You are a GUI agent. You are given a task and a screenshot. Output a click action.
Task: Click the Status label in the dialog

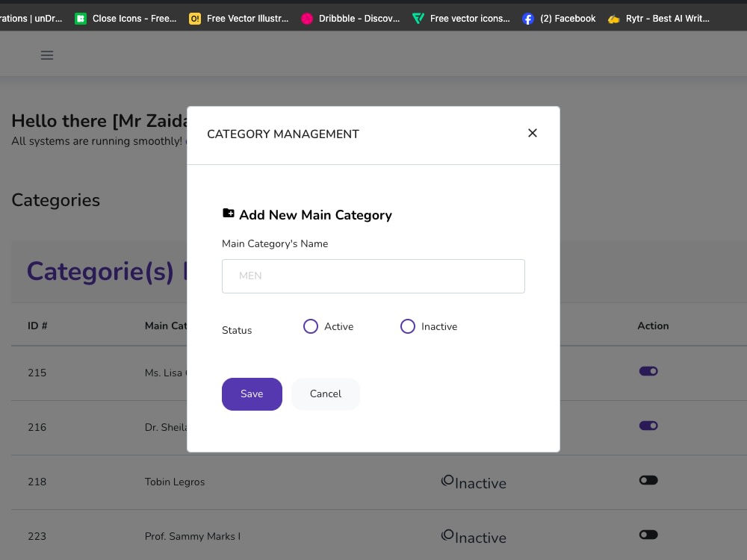[x=237, y=330]
